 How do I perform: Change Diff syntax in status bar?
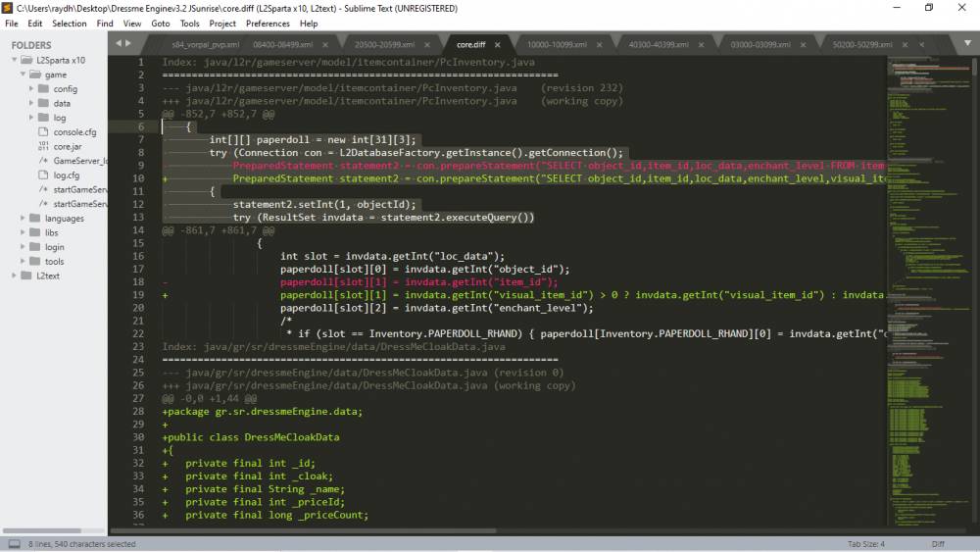click(x=937, y=544)
